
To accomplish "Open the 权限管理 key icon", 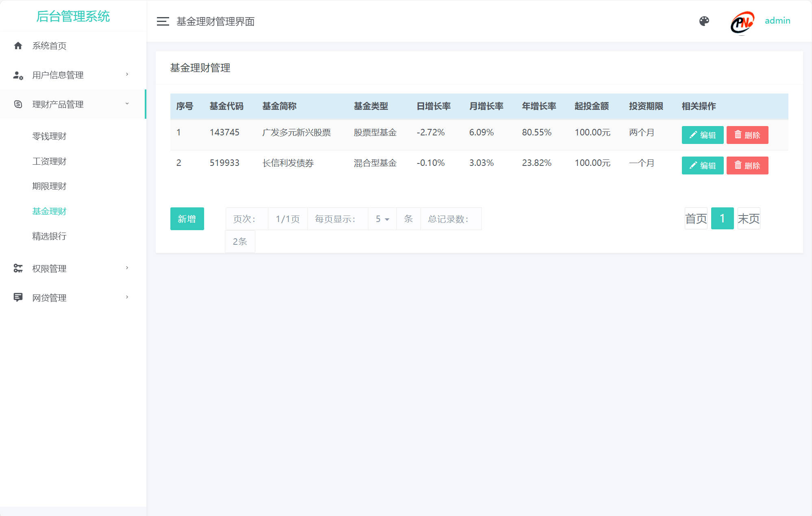I will point(18,268).
